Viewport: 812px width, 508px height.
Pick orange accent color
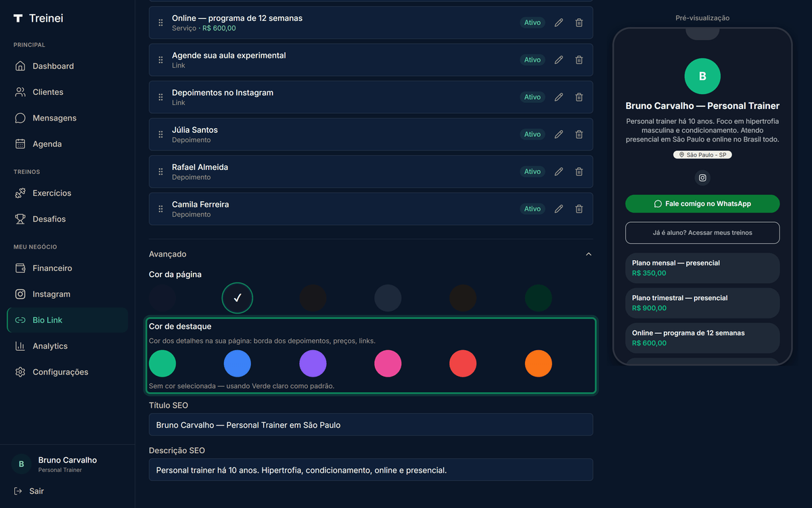[539, 364]
